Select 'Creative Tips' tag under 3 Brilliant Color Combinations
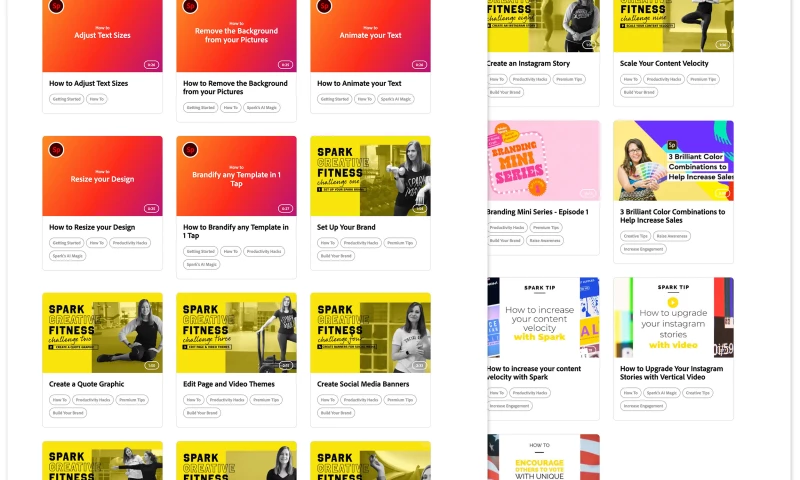This screenshot has height=480, width=800. (635, 236)
